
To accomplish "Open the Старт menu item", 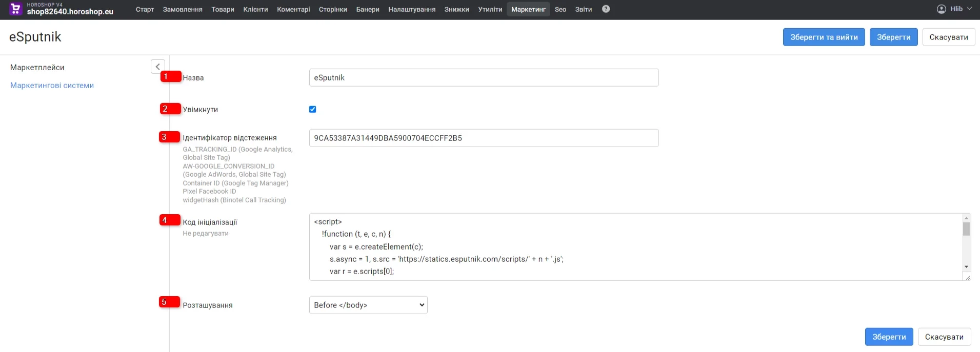I will pyautogui.click(x=145, y=10).
